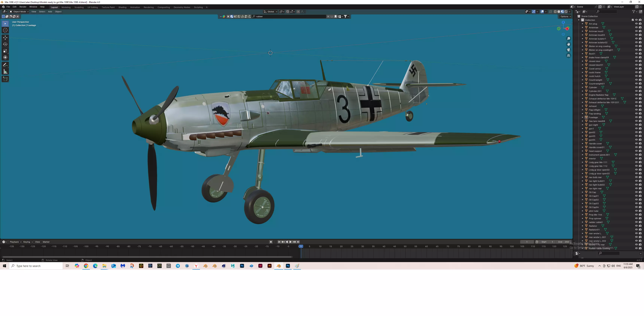The image size is (644, 316).
Task: Open the viewport Add menu
Action: point(50,12)
